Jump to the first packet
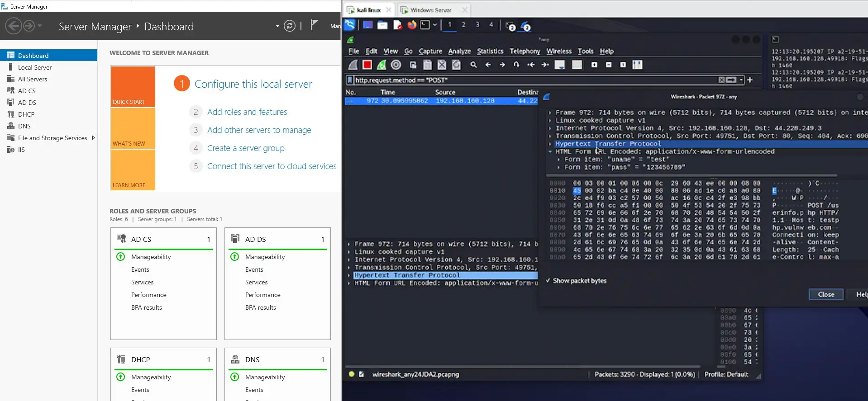Screen dimensions: 868x401 click(531, 65)
